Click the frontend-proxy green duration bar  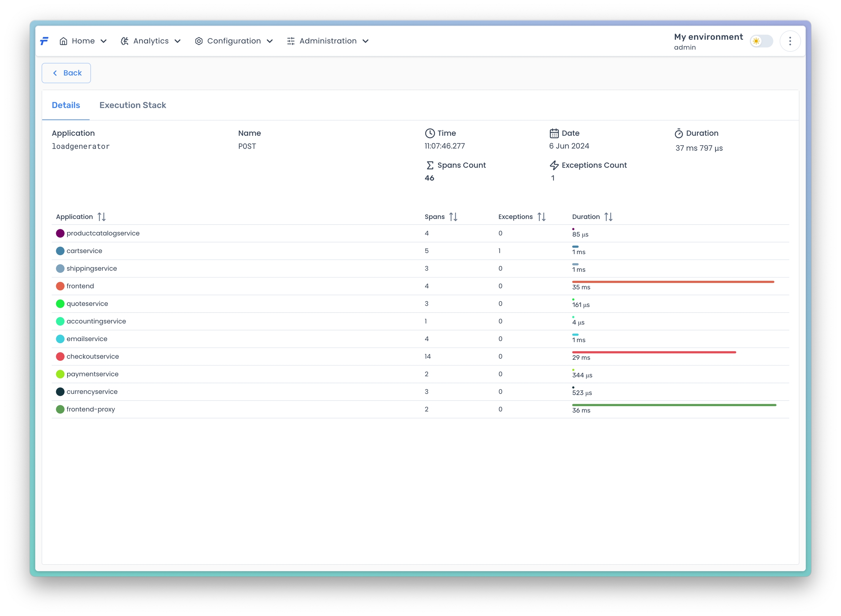coord(673,405)
